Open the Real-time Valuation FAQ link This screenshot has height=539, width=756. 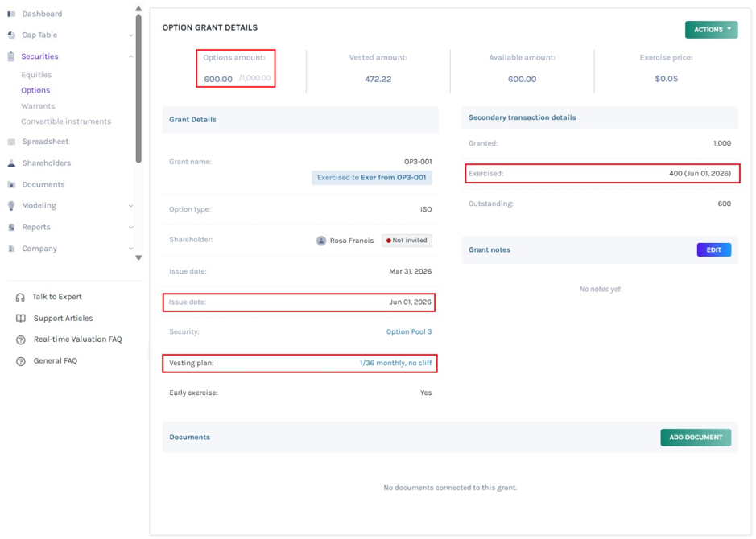[x=77, y=339]
